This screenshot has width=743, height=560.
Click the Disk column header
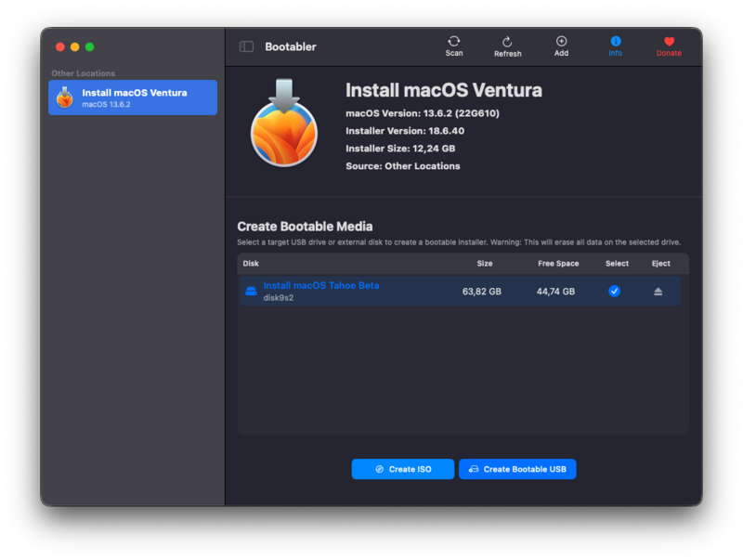click(x=251, y=264)
